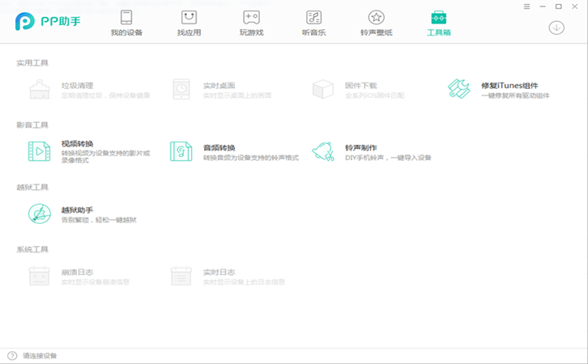
Task: Open the download manager arrow icon
Action: tap(556, 28)
